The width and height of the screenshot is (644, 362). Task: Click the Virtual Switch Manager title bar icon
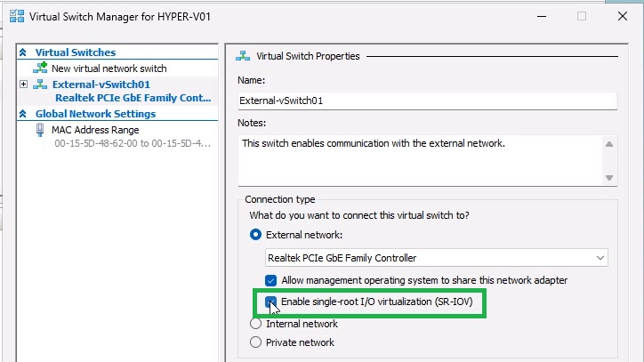point(15,16)
